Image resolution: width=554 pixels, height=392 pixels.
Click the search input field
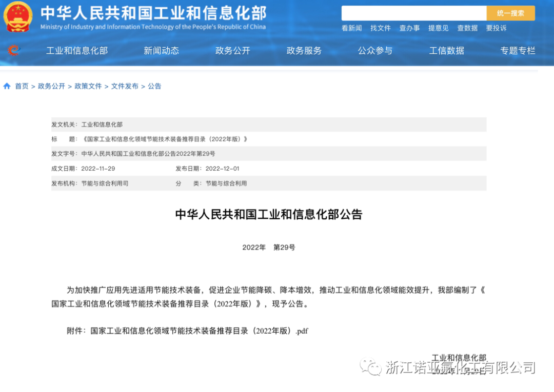point(414,12)
